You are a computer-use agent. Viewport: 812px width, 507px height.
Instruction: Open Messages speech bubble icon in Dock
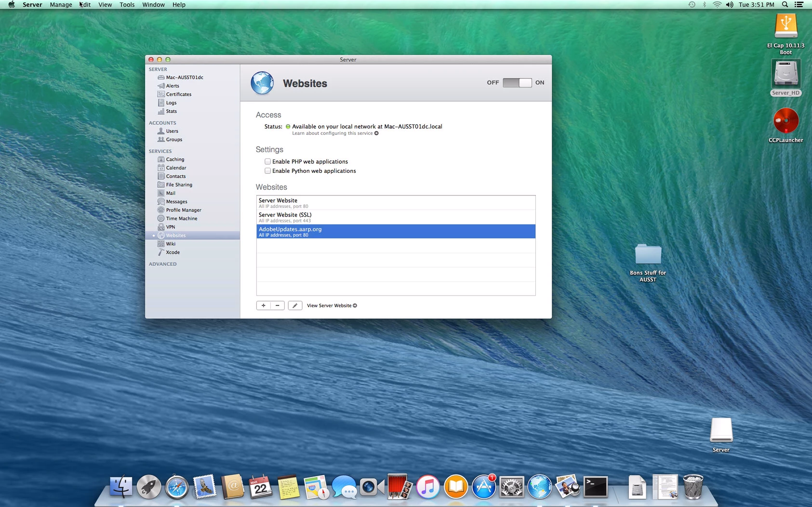[344, 487]
